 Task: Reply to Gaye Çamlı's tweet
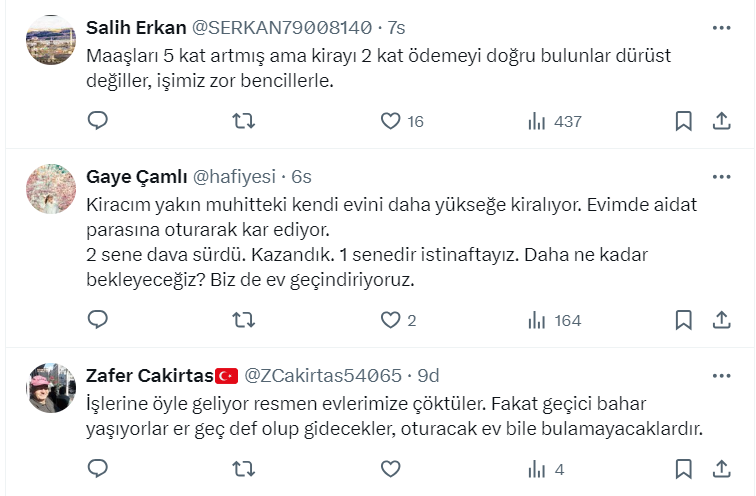click(98, 320)
